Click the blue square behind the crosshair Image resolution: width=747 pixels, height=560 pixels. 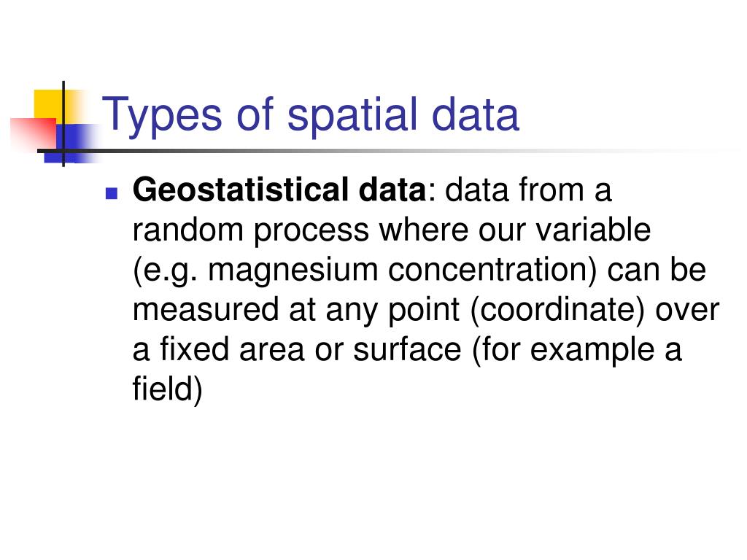[71, 144]
